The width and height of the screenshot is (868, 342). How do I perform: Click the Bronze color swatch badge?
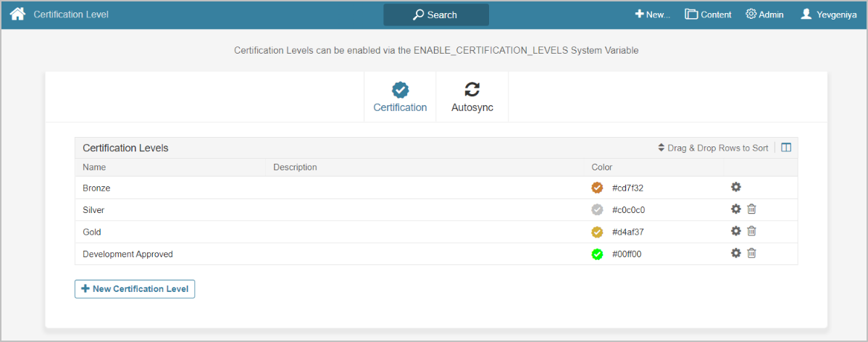(x=597, y=188)
